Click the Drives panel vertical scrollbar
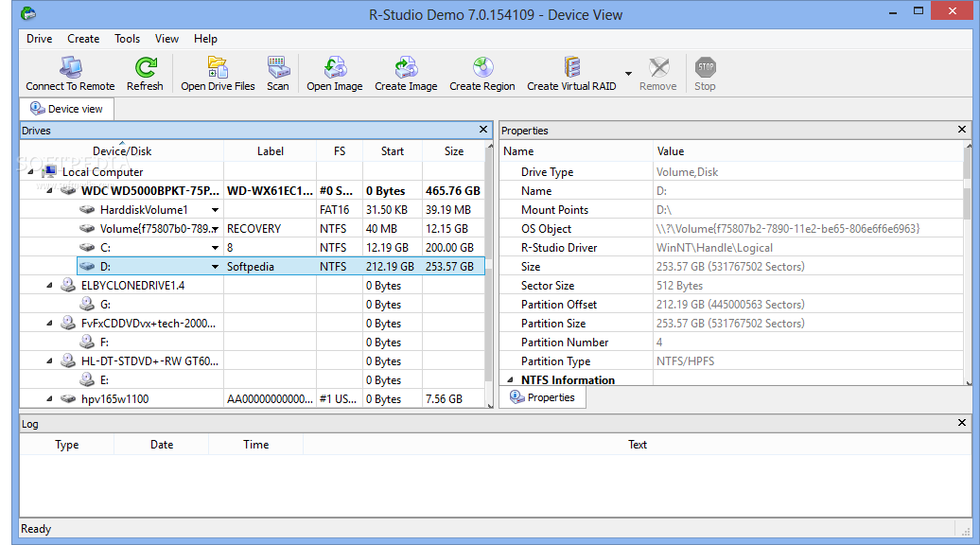Viewport: 980px width, 545px height. coord(490,275)
